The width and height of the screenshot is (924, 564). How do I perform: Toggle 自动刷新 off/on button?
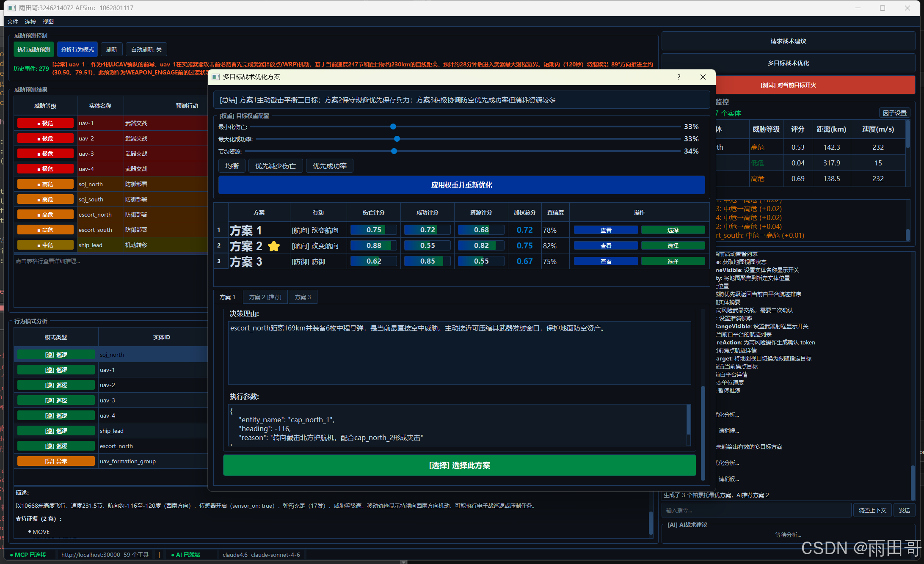click(146, 50)
